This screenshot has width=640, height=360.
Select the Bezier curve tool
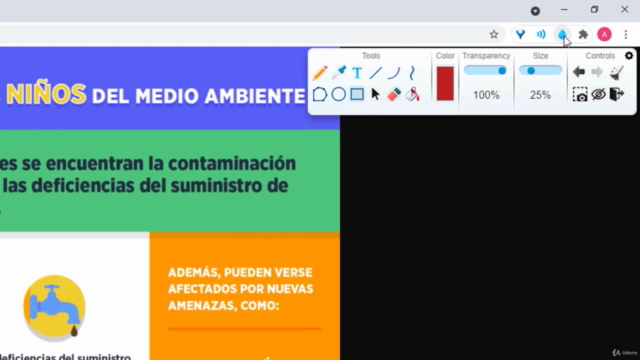coord(412,73)
